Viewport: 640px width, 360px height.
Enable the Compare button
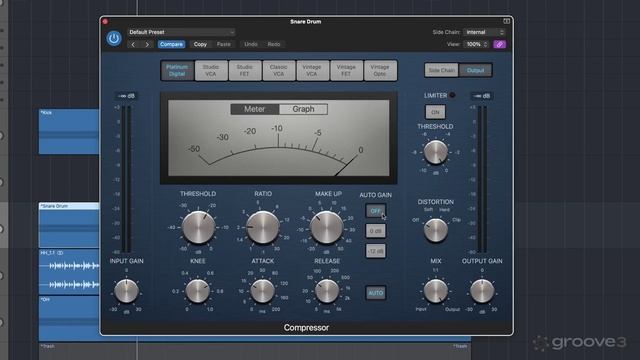tap(171, 44)
